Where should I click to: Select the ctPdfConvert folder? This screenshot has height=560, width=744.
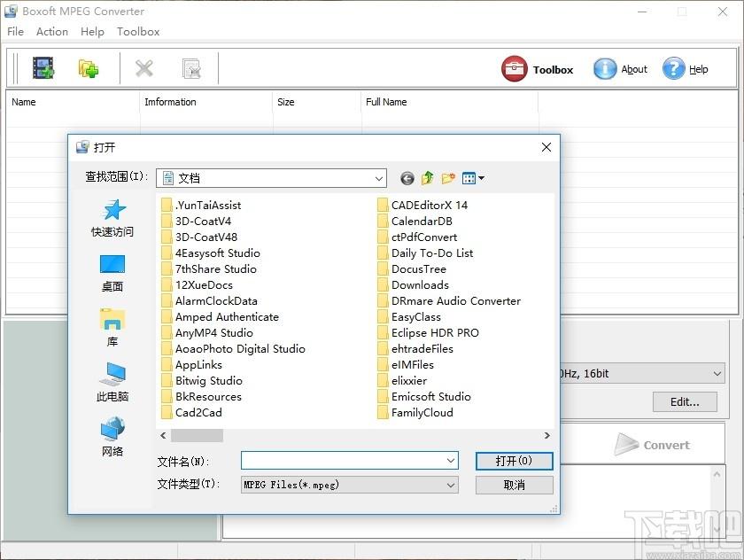[417, 237]
